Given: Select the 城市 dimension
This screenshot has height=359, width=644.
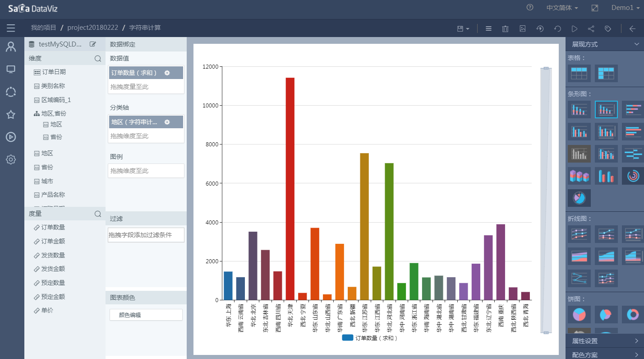Looking at the screenshot, I should (x=43, y=181).
